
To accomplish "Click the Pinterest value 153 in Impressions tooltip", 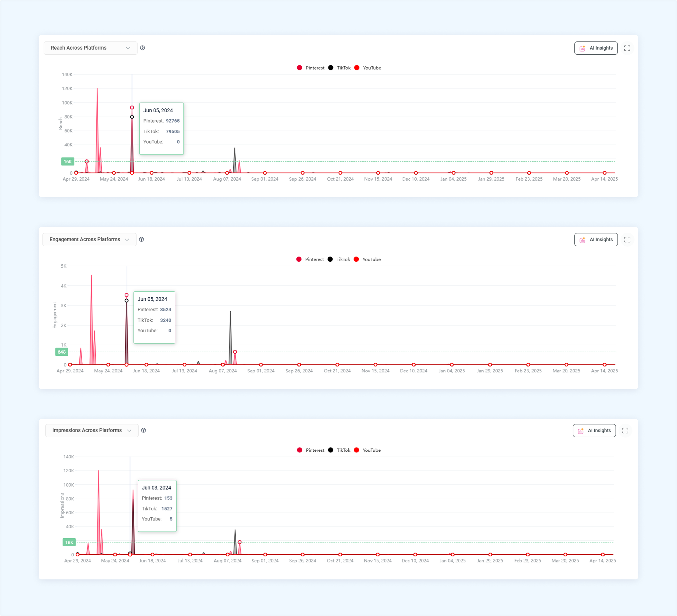I will pos(168,498).
